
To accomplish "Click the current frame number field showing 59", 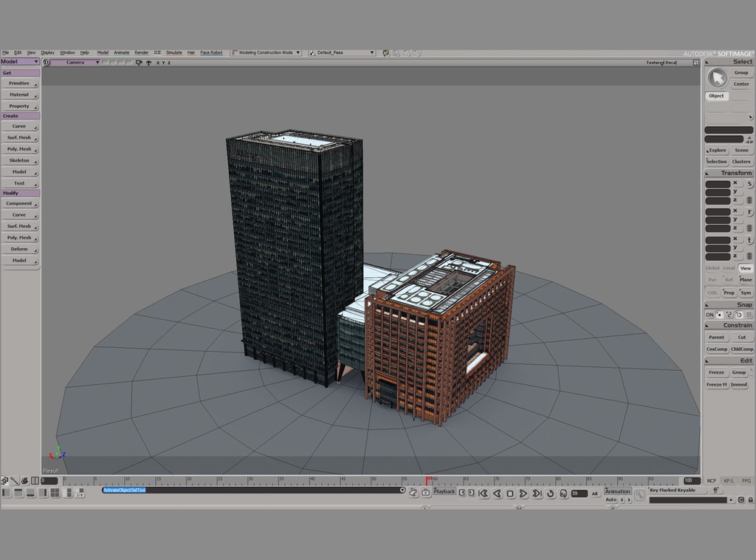I will tap(580, 493).
